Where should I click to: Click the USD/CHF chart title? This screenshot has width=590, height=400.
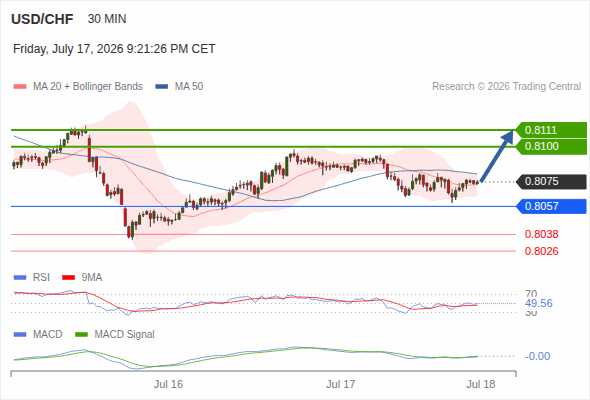pos(42,19)
